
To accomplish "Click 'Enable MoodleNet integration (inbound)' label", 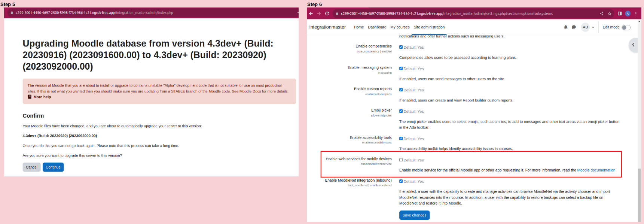I will [x=358, y=180].
